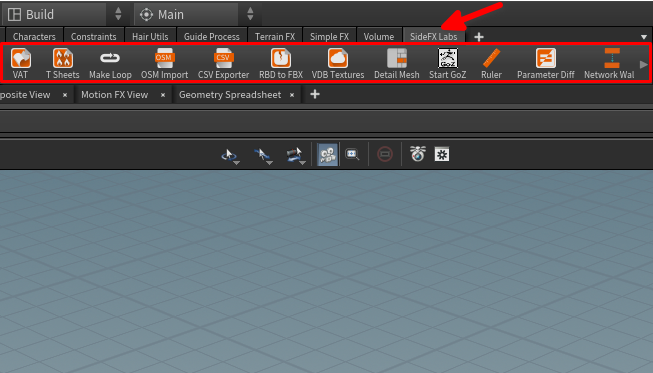Launch the RBD to FBX tool

click(281, 63)
